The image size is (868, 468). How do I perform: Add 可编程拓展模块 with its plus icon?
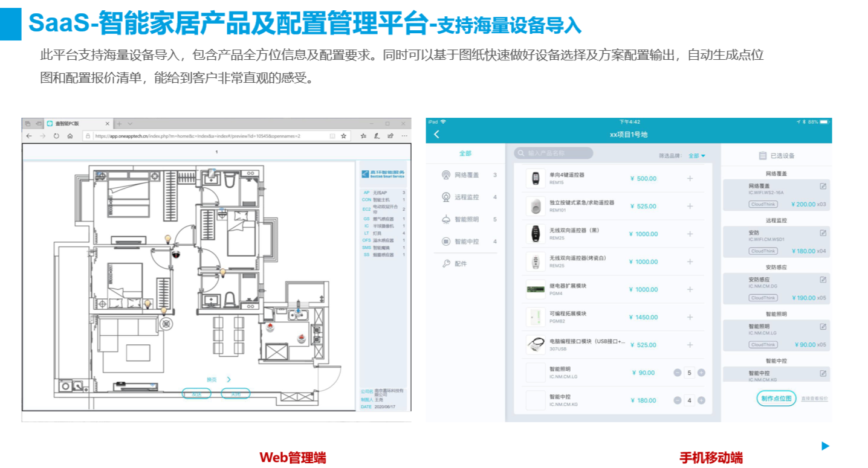[690, 317]
